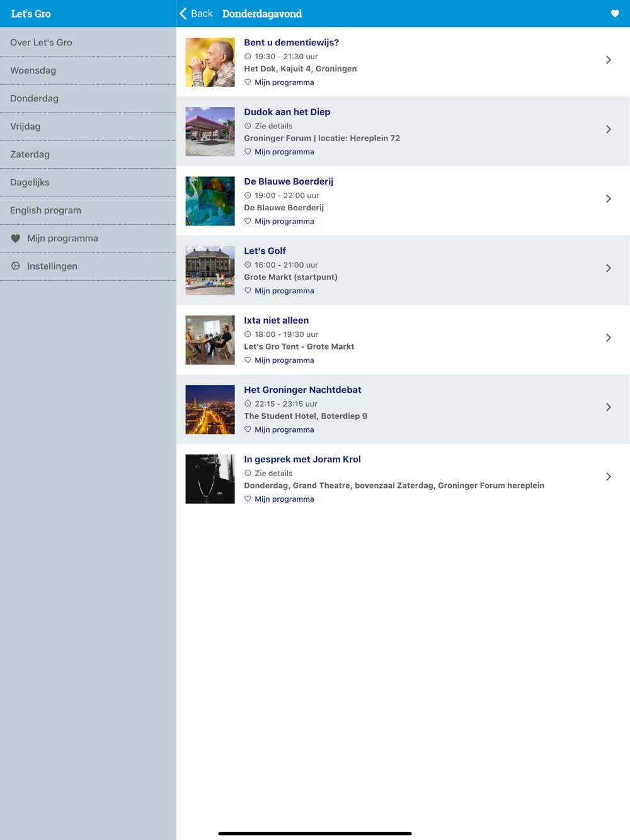
Task: Open Mijn programma in the sidebar
Action: [x=88, y=238]
